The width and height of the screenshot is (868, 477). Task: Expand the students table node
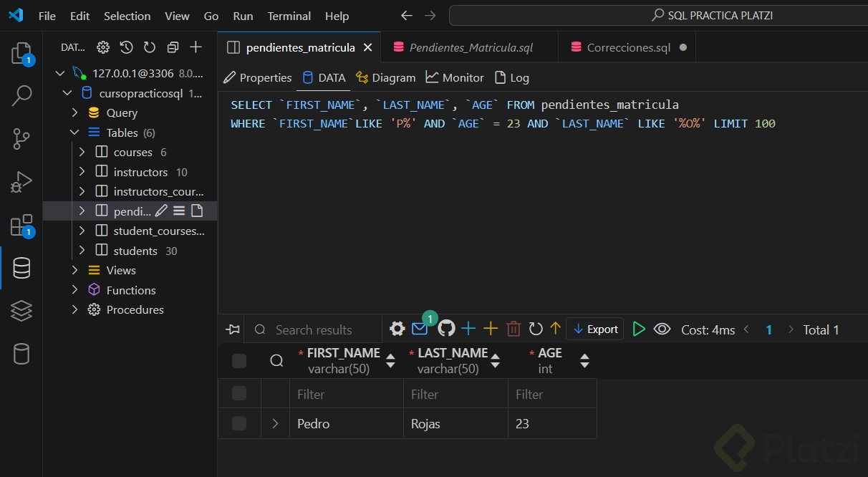pos(82,251)
